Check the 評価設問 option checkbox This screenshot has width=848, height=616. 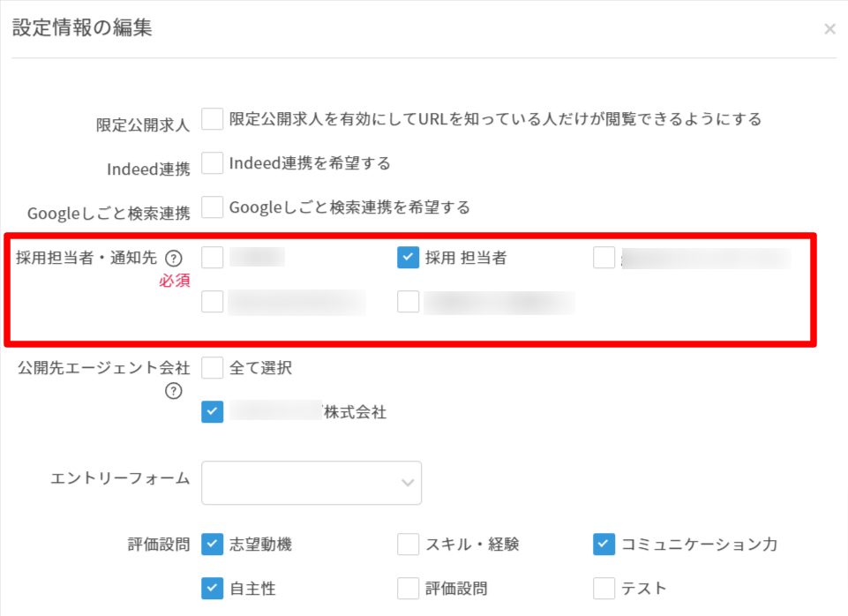click(x=409, y=589)
